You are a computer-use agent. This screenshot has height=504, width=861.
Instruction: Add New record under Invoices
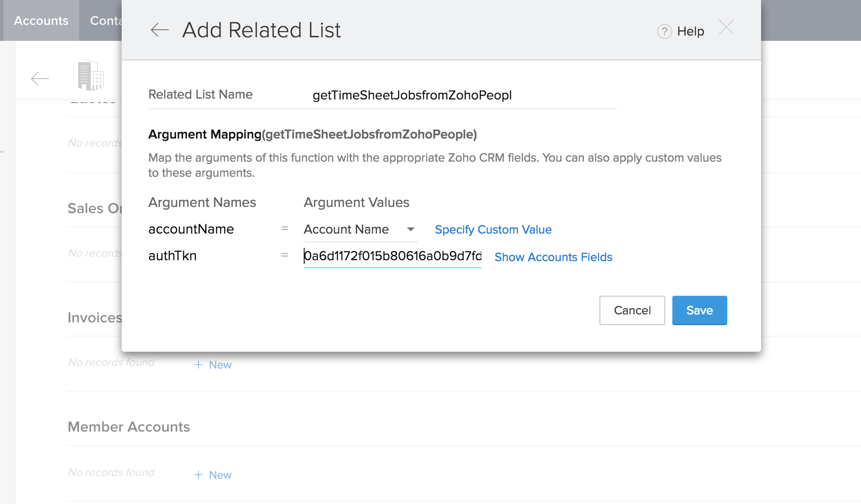point(220,365)
